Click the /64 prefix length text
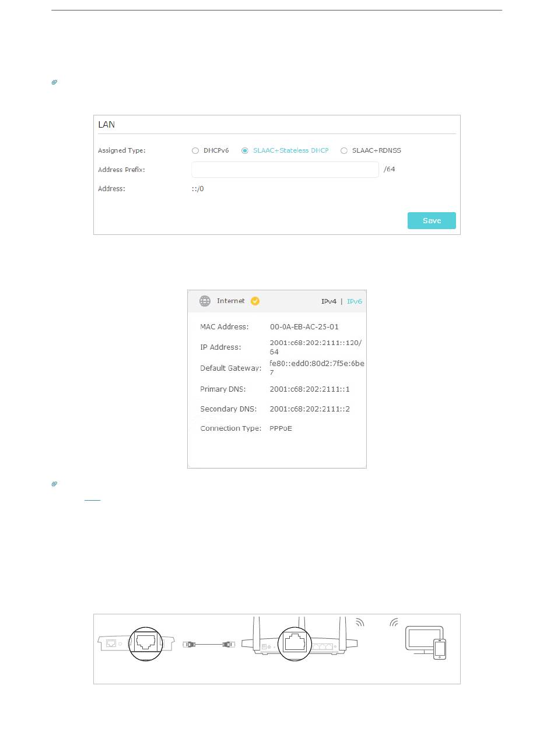Viewport: 554px width, 756px height. click(x=390, y=169)
